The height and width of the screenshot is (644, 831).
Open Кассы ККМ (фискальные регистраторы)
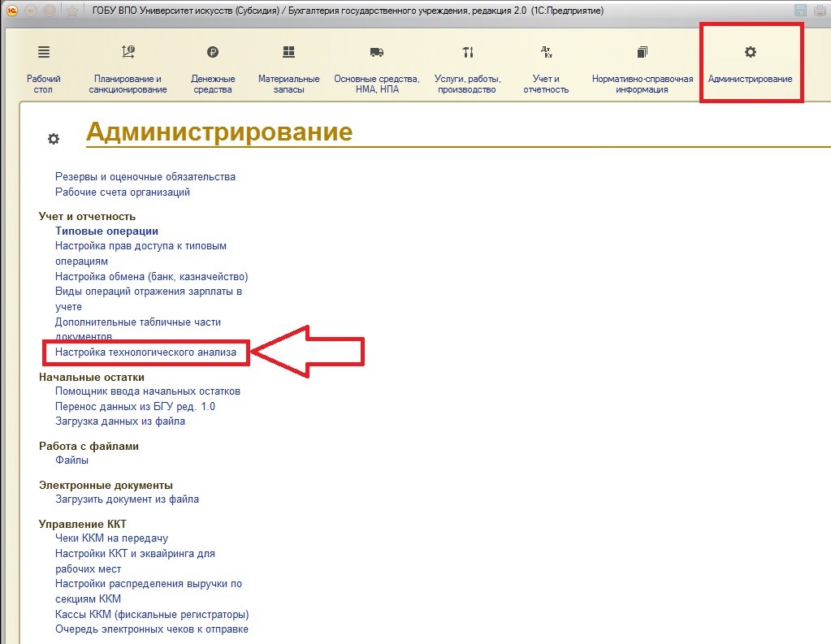151,614
